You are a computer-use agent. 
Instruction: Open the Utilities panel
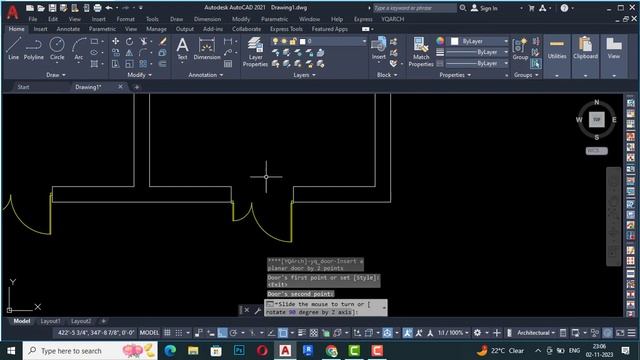tap(557, 56)
